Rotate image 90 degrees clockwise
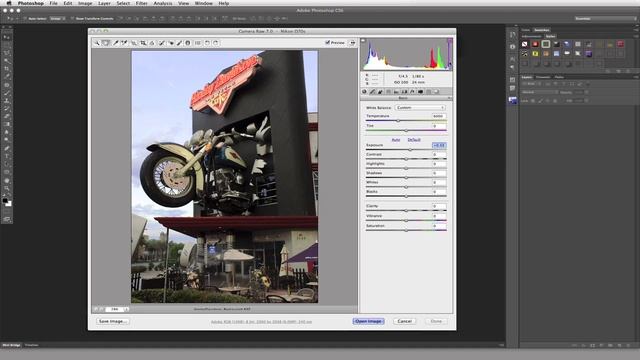The image size is (640, 360). (216, 43)
